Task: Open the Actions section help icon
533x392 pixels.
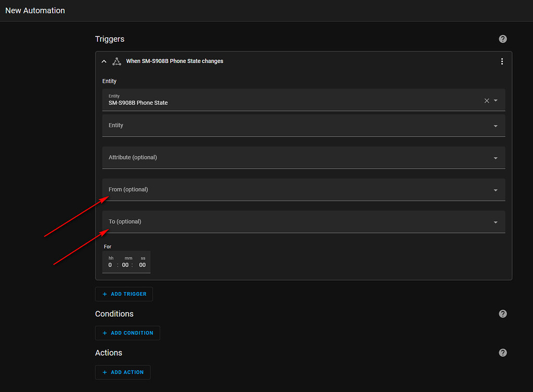Action: coord(502,353)
